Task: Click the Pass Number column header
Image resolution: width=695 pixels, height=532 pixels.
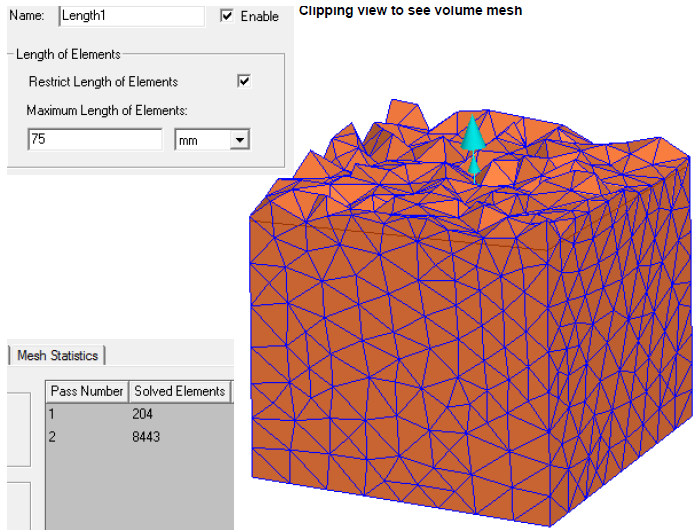Action: point(87,391)
